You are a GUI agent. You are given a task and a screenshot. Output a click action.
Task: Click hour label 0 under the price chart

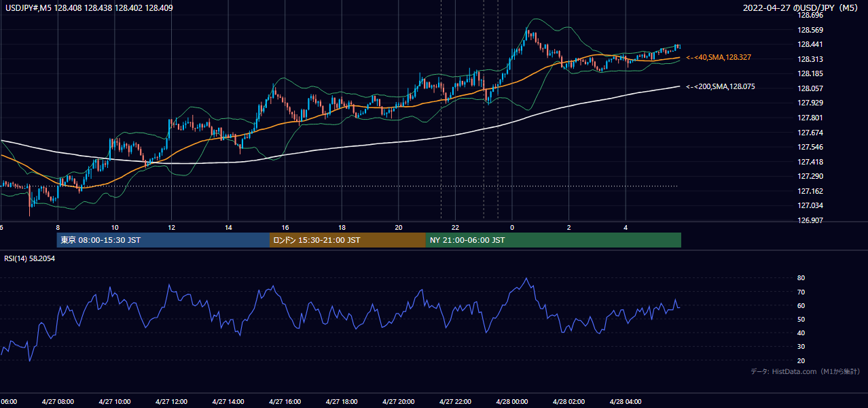coord(512,228)
